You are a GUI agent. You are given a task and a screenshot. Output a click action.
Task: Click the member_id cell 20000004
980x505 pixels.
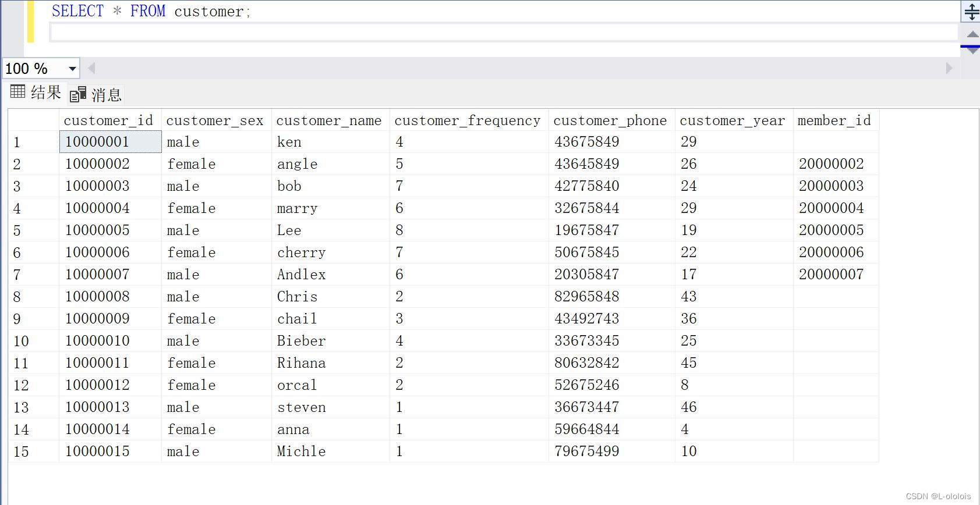[x=836, y=208]
